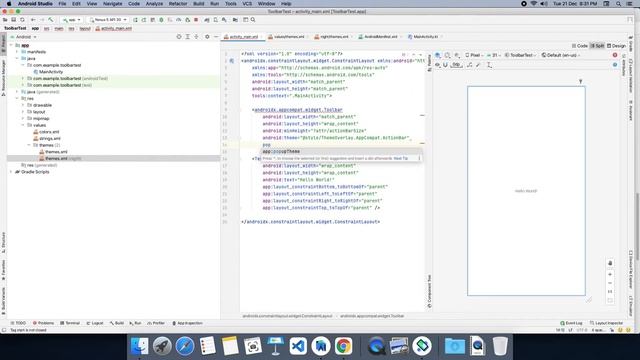This screenshot has width=640, height=360.
Task: Open the ToolbarTest theme dropdown
Action: pos(520,55)
